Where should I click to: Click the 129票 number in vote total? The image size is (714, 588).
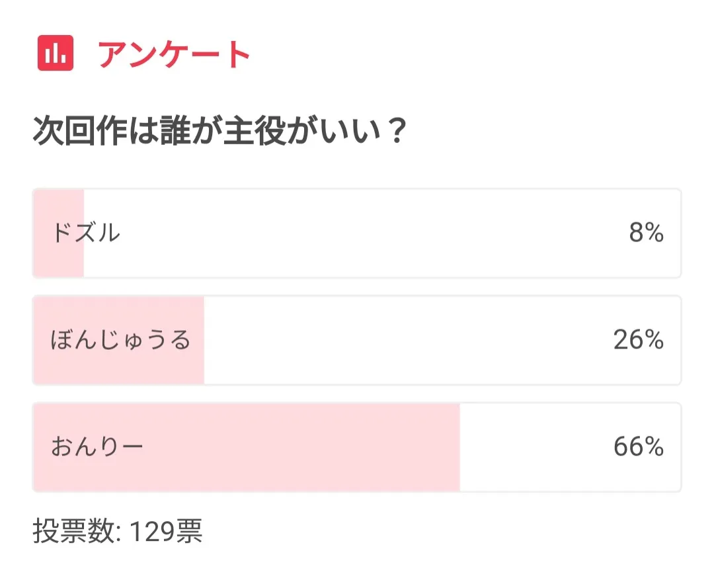(x=166, y=532)
